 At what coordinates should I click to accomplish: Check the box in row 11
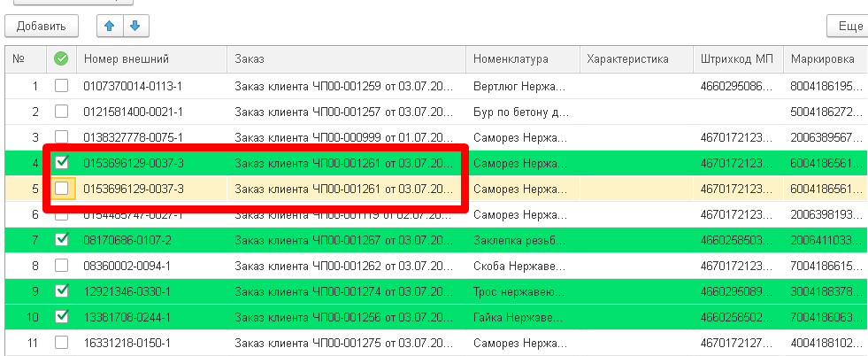pos(61,343)
